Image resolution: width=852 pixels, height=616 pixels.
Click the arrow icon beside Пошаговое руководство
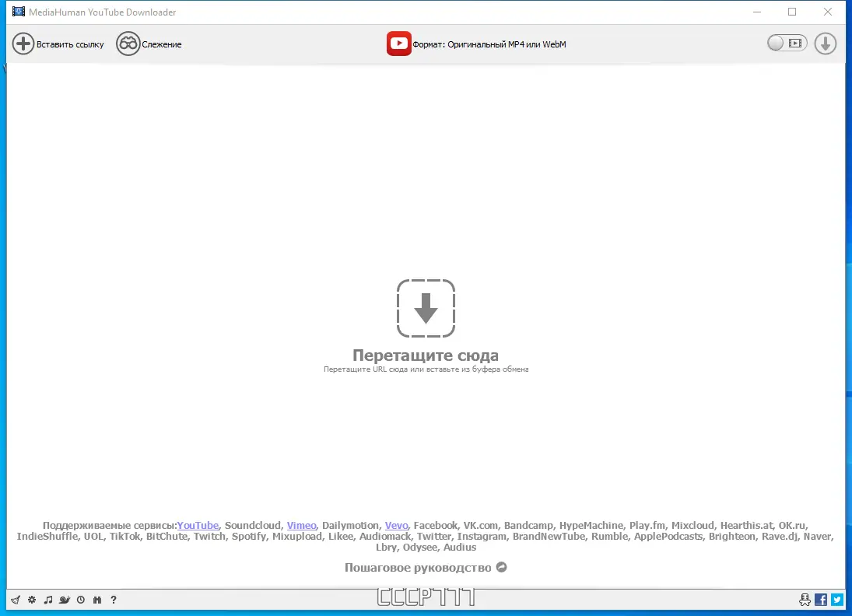(502, 567)
